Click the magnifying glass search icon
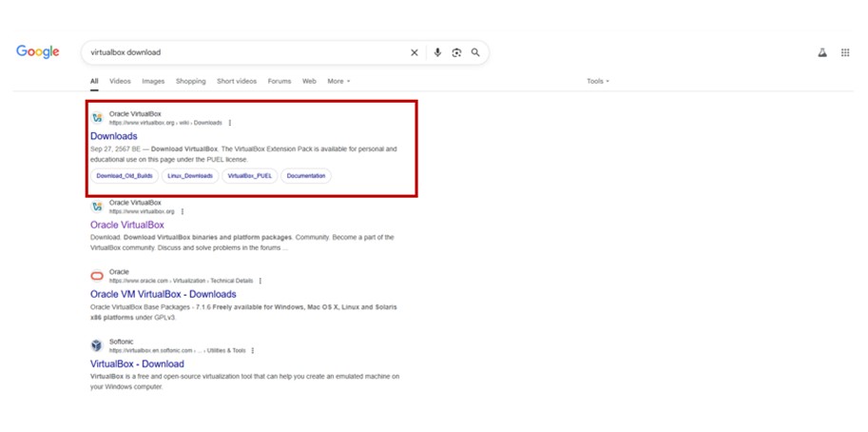 [x=475, y=53]
